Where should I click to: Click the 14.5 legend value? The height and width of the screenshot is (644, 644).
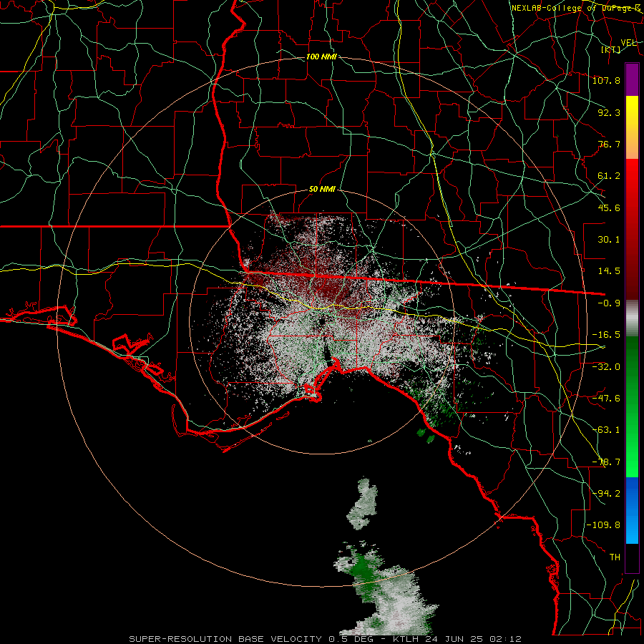(x=609, y=271)
